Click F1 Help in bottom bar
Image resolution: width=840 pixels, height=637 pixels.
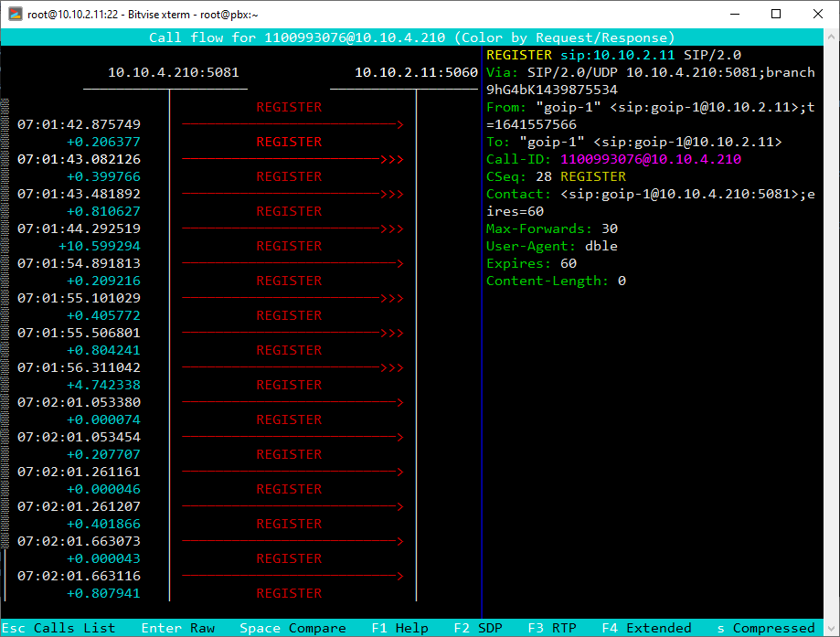399,628
